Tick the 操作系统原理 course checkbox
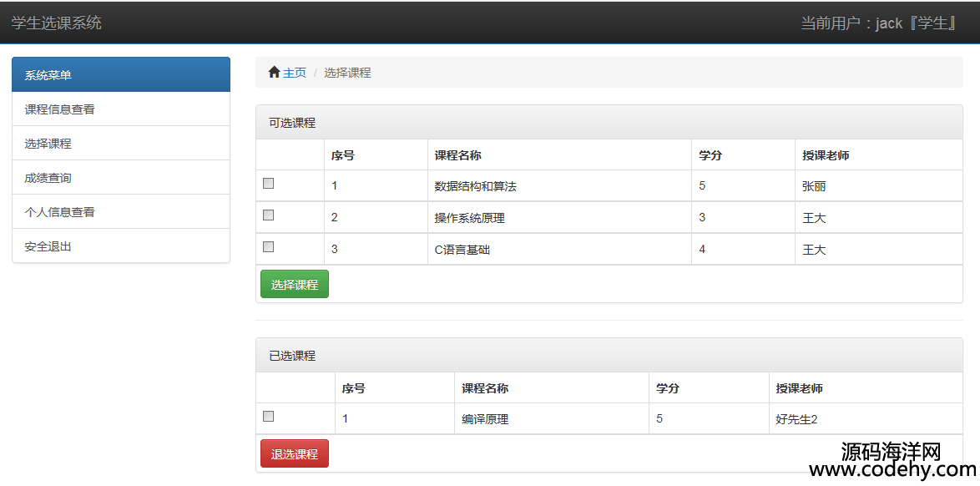980x486 pixels. point(268,215)
